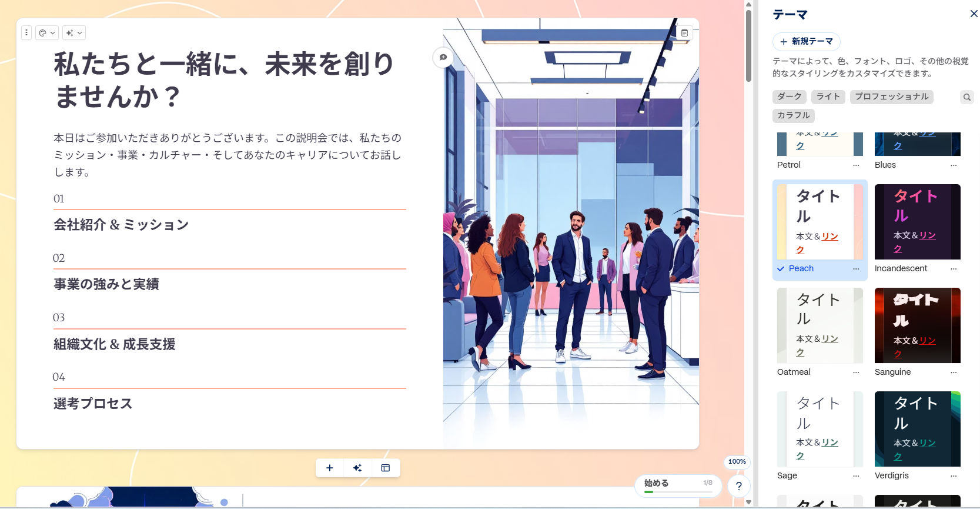
Task: Open the help question mark button
Action: [x=739, y=486]
